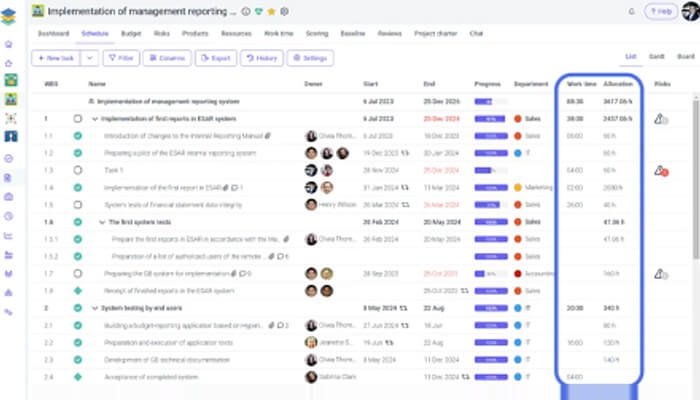This screenshot has height=400, width=700.
Task: Open the New task dropdown arrow
Action: click(x=90, y=58)
